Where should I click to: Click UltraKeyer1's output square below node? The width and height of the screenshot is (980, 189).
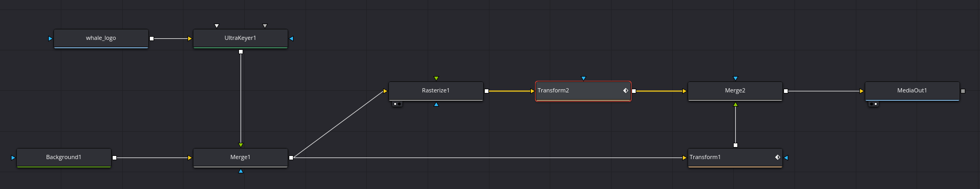point(241,51)
